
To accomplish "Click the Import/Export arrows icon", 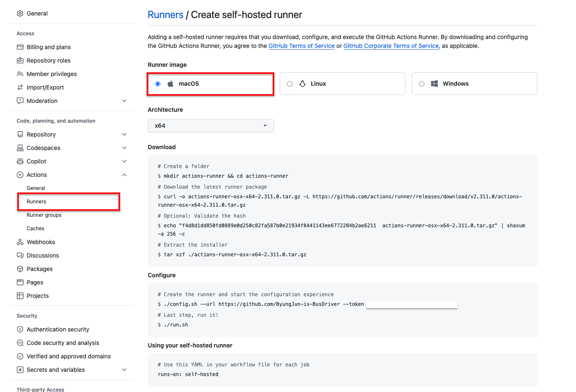I will pos(20,87).
